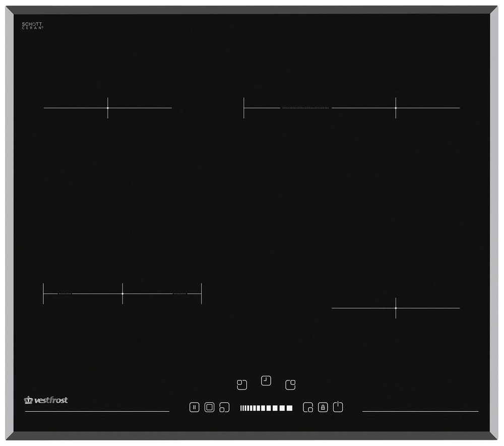Tap the front-left burner center crosshair

point(122,294)
